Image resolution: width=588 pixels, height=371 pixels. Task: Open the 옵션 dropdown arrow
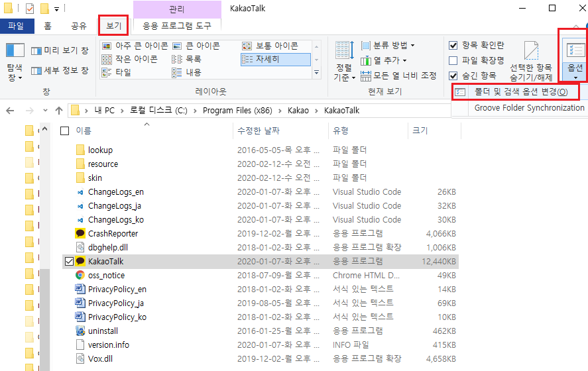(x=575, y=78)
